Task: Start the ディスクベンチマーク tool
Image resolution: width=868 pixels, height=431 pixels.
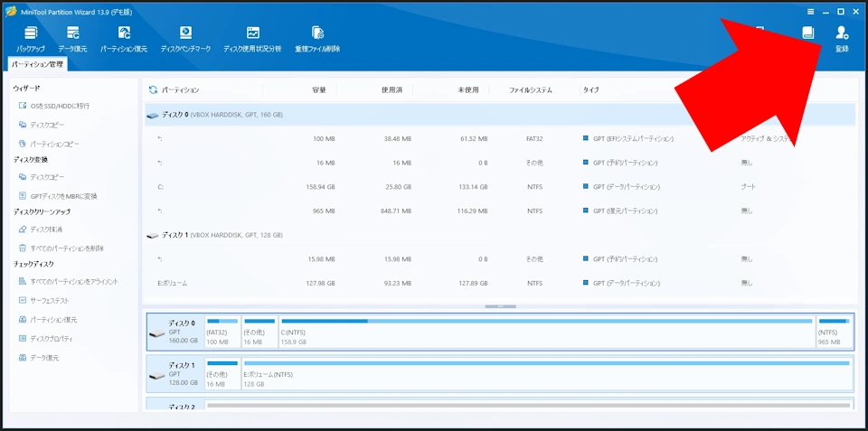Action: pyautogui.click(x=185, y=39)
